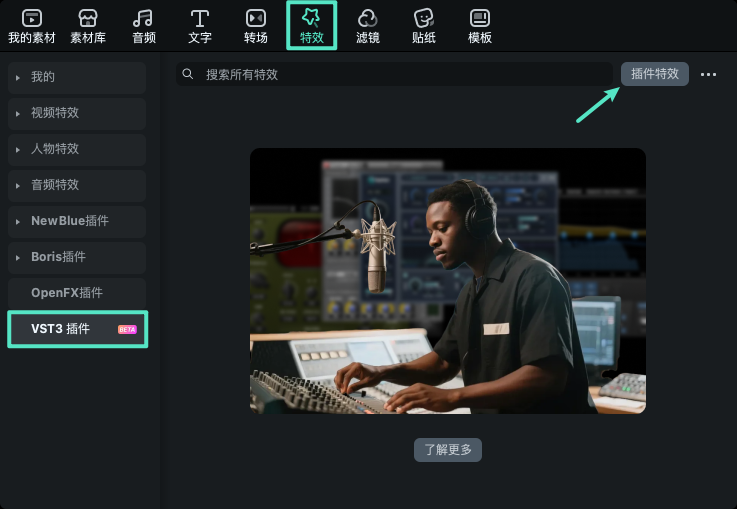Select the 特效 effects icon
The width and height of the screenshot is (737, 509).
pyautogui.click(x=311, y=17)
